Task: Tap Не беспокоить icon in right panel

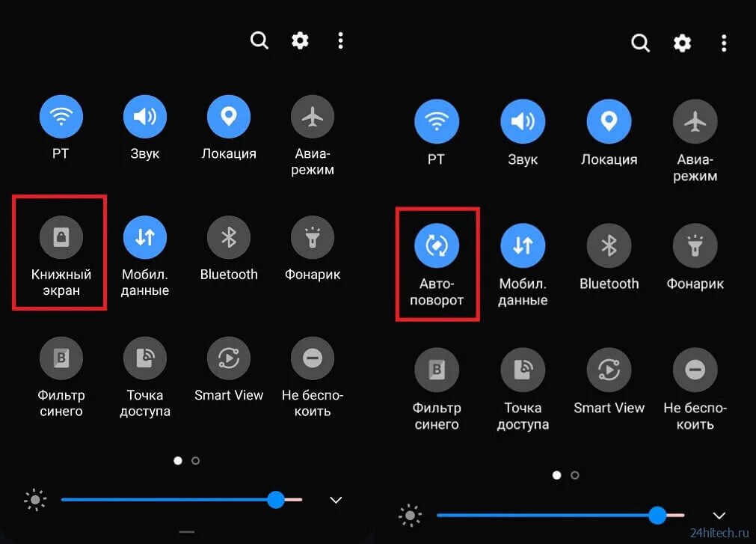Action: (695, 370)
